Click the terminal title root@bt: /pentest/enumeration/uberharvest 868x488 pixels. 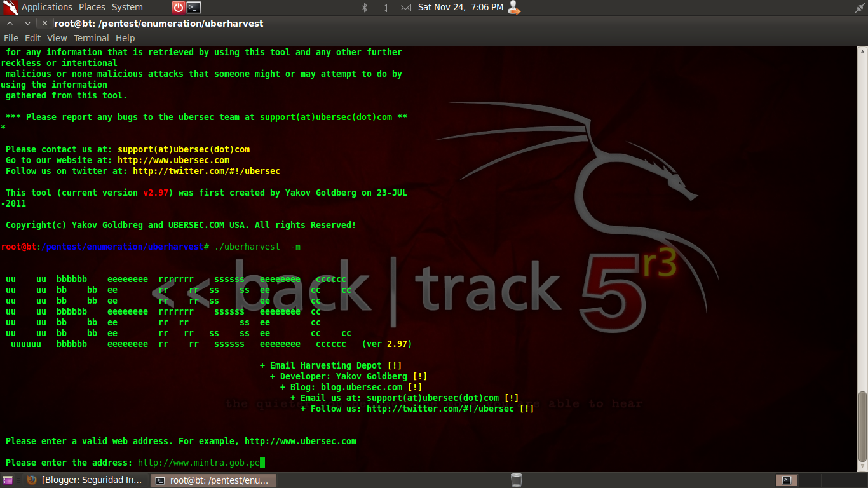[x=158, y=24]
